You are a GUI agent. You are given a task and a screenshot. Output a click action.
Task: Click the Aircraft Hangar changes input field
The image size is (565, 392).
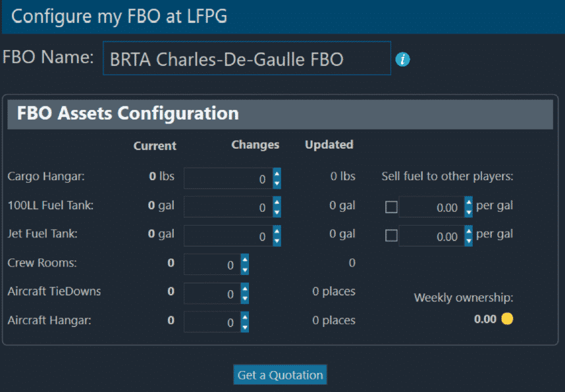pyautogui.click(x=213, y=322)
